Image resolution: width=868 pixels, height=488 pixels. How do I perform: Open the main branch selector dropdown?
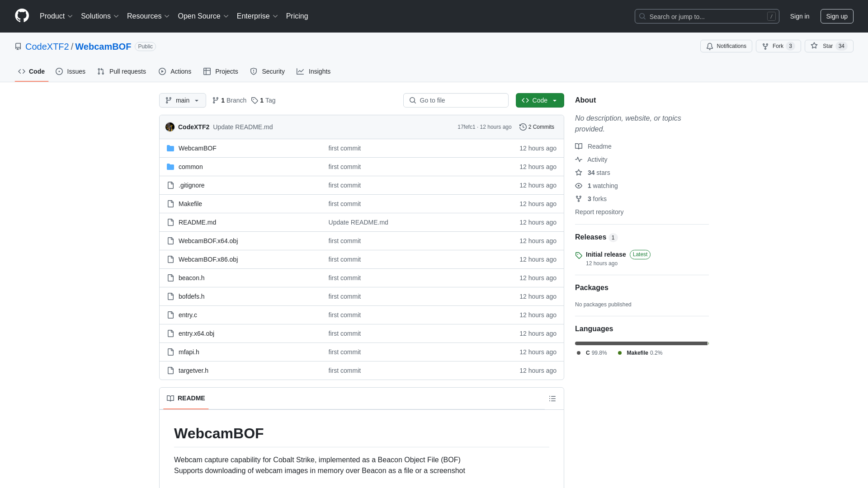183,100
